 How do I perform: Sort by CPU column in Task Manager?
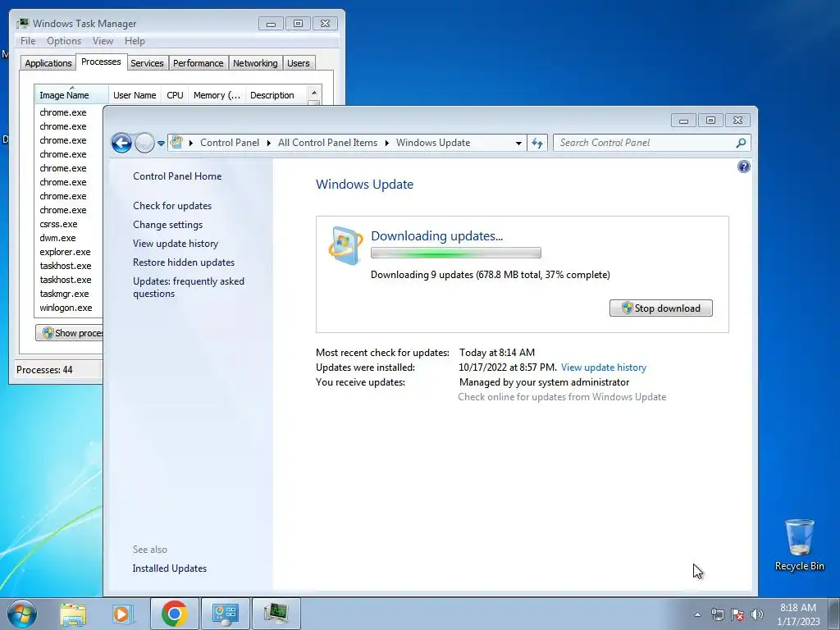tap(175, 95)
